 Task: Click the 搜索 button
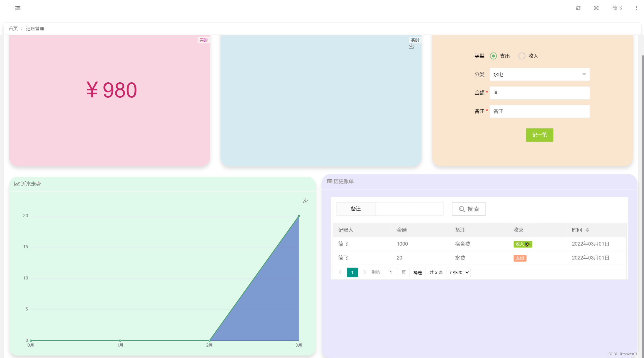coord(469,209)
